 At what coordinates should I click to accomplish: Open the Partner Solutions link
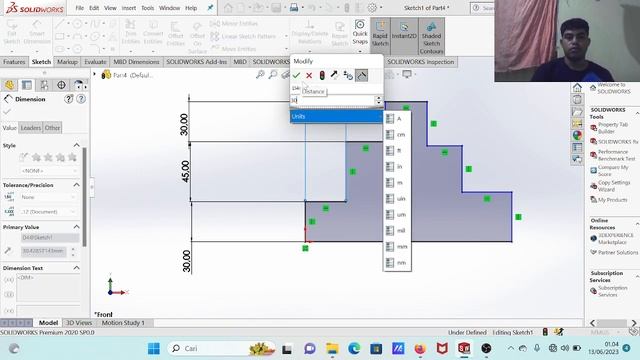pos(614,252)
